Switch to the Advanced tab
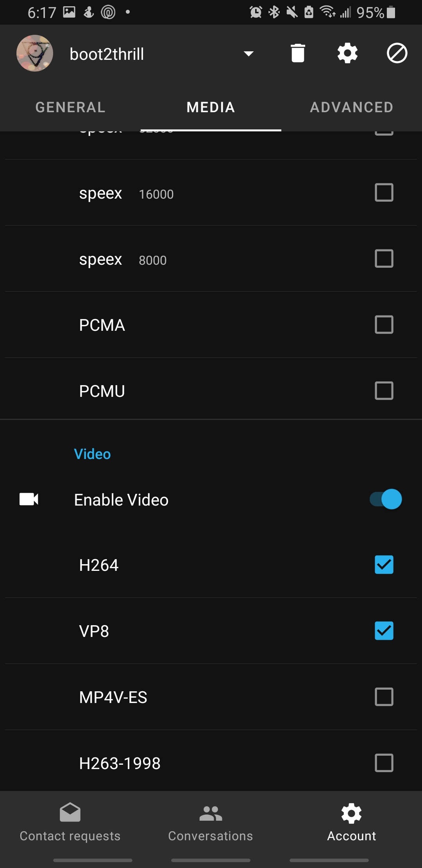This screenshot has width=422, height=868. [351, 107]
